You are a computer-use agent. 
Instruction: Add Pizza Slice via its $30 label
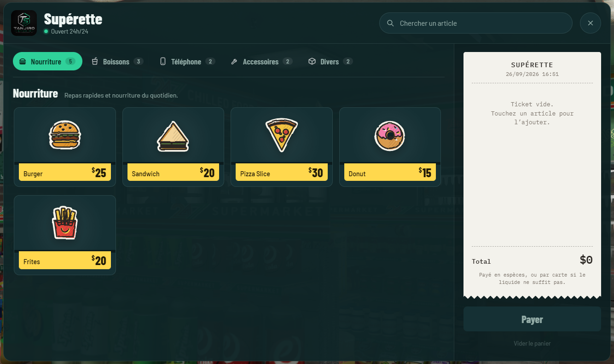[x=282, y=173]
